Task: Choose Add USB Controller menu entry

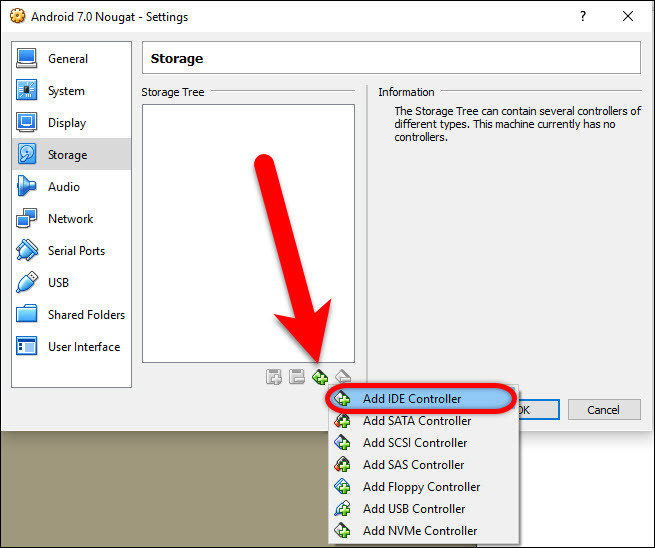Action: point(424,509)
